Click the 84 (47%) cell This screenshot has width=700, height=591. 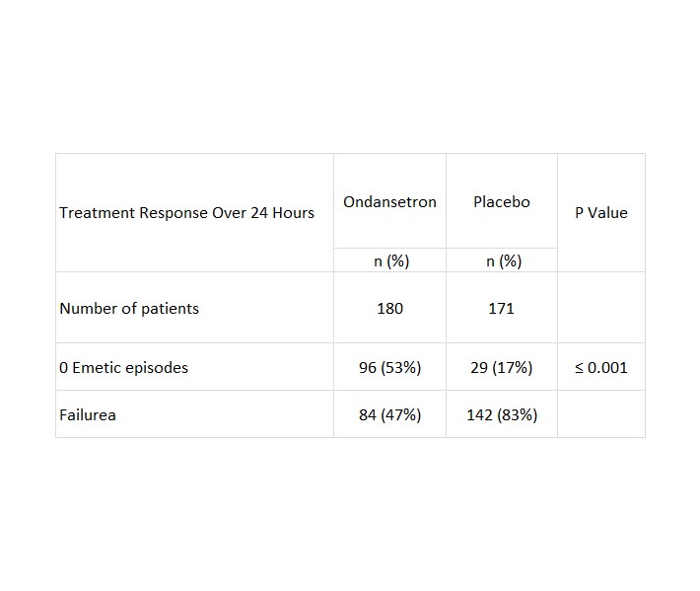click(389, 414)
